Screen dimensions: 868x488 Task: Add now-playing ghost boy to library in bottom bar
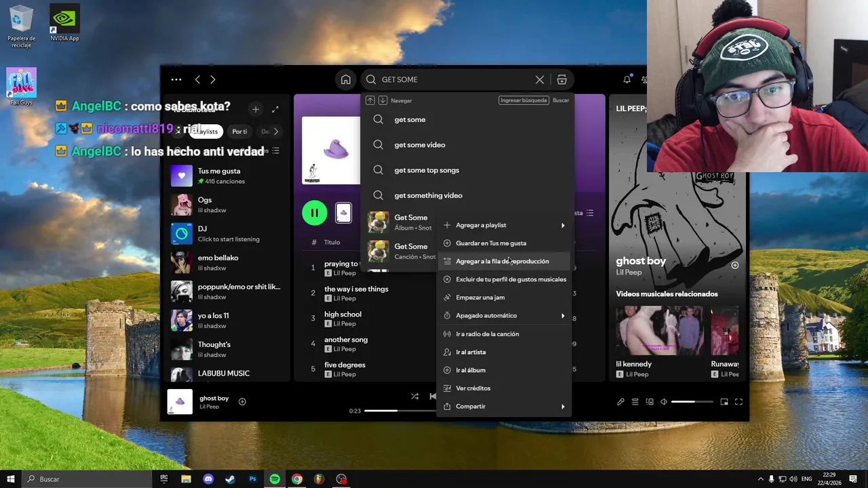pos(242,401)
